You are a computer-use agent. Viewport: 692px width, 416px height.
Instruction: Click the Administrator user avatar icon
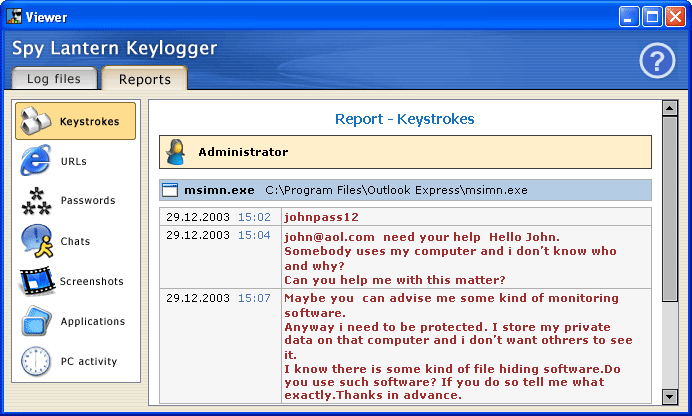pyautogui.click(x=176, y=152)
